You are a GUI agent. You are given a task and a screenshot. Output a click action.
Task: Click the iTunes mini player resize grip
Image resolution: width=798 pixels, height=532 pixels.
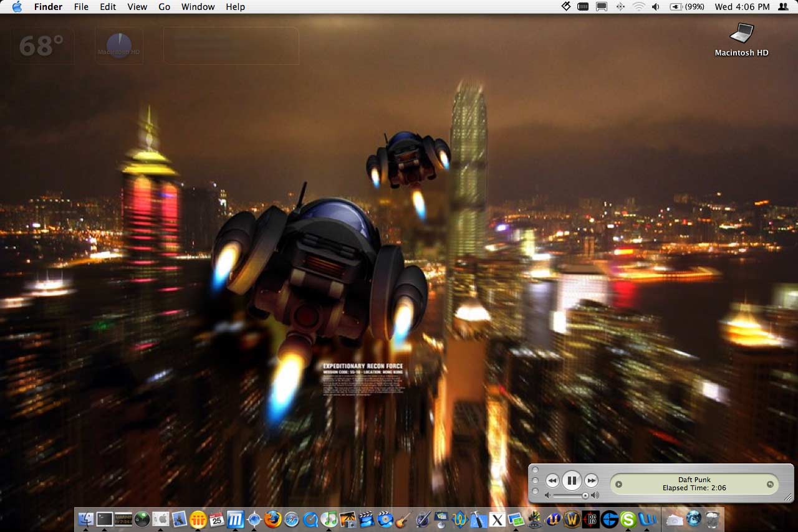[788, 497]
